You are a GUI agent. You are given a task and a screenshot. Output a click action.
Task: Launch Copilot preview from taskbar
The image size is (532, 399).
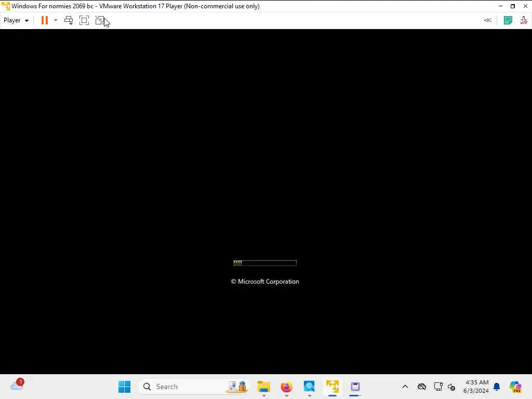515,387
